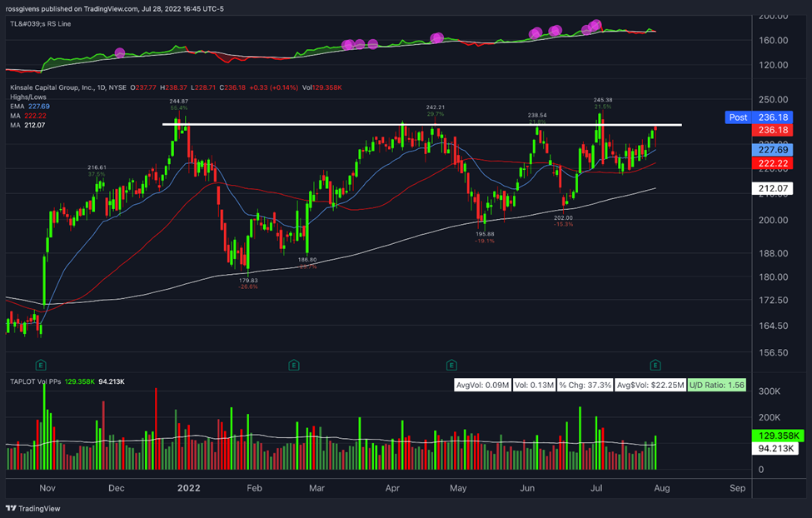Click the % Chg: 37.3% stat box

(x=585, y=385)
